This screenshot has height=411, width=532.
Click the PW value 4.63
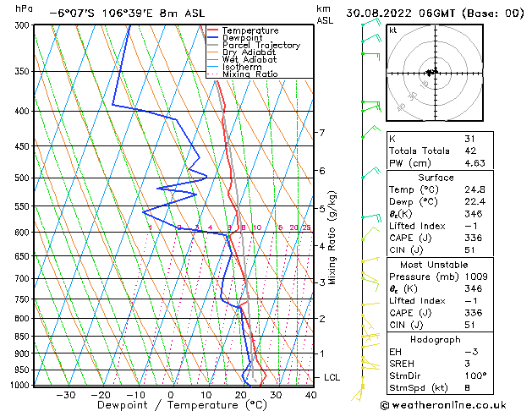(474, 163)
